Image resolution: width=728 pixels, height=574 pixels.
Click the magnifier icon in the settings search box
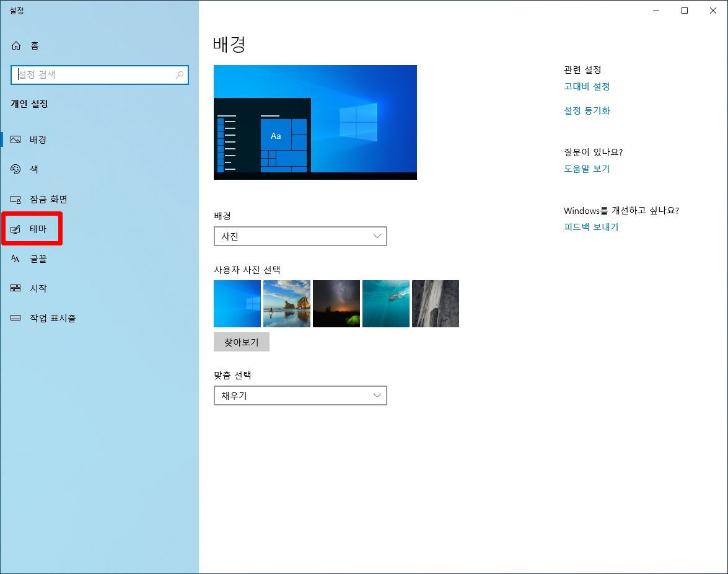(180, 75)
